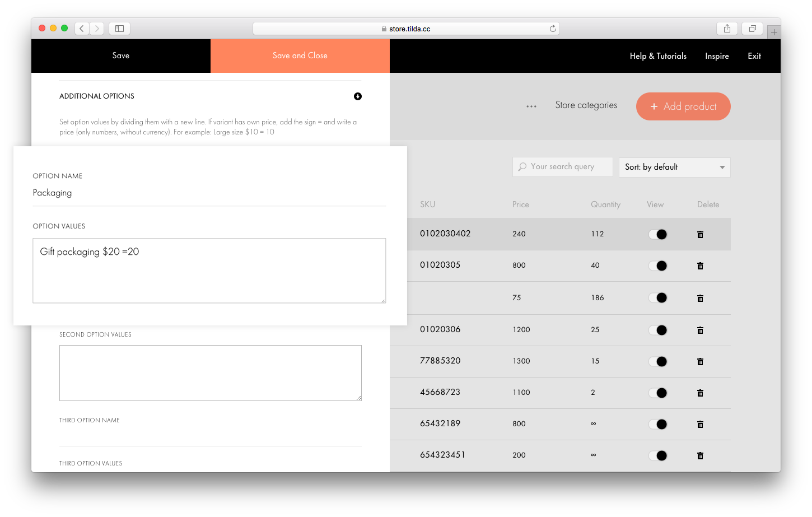812x517 pixels.
Task: Open Store categories
Action: click(586, 105)
